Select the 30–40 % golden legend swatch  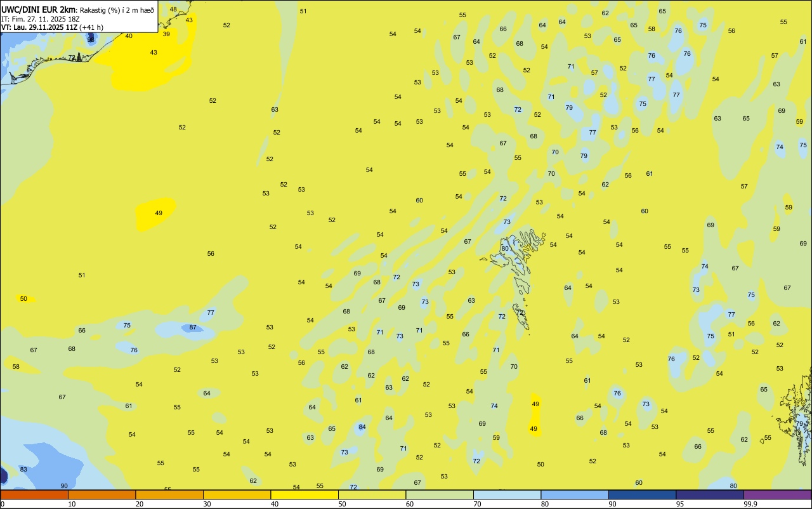coord(237,494)
